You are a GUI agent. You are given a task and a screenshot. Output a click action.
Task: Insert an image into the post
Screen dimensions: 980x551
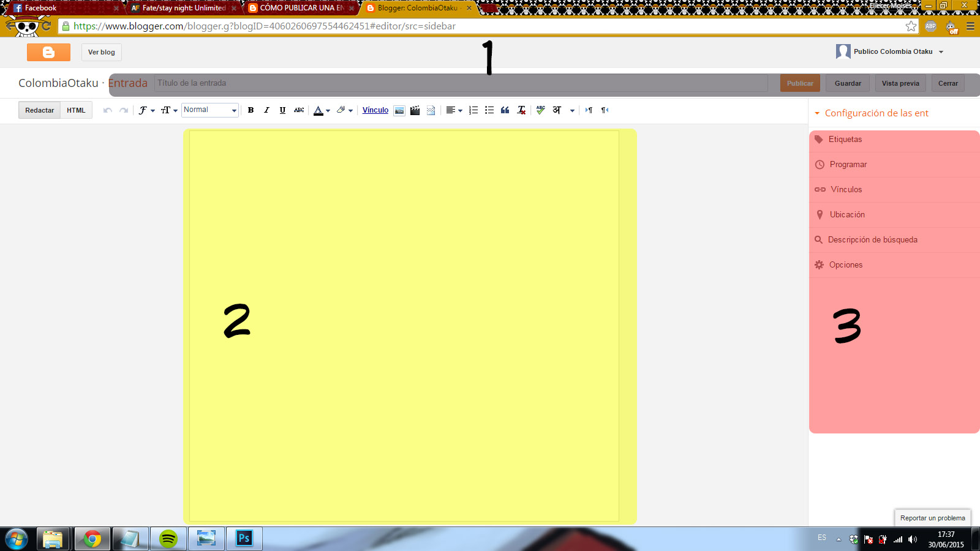pos(399,110)
